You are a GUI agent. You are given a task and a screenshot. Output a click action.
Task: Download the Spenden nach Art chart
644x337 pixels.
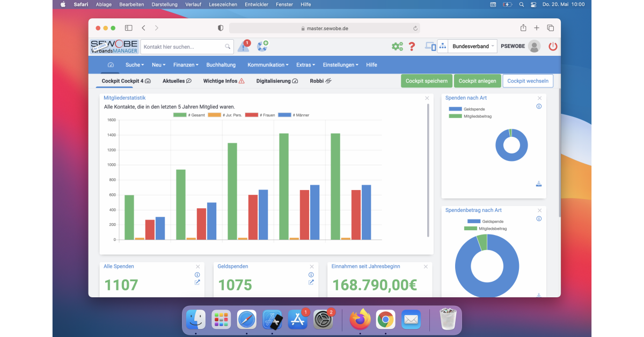pyautogui.click(x=539, y=184)
